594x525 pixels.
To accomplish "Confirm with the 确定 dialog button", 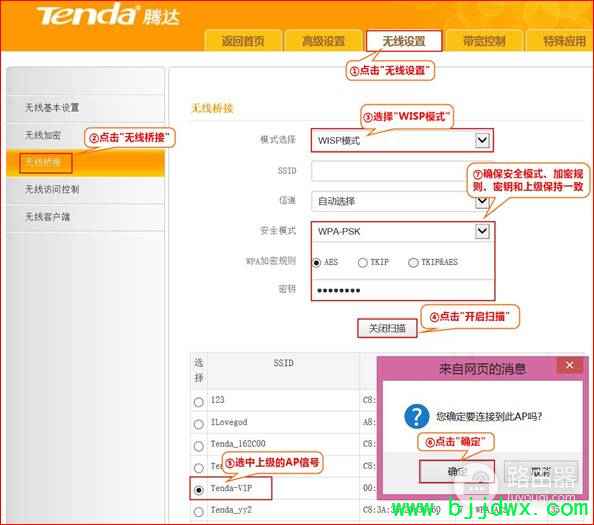I will 457,471.
